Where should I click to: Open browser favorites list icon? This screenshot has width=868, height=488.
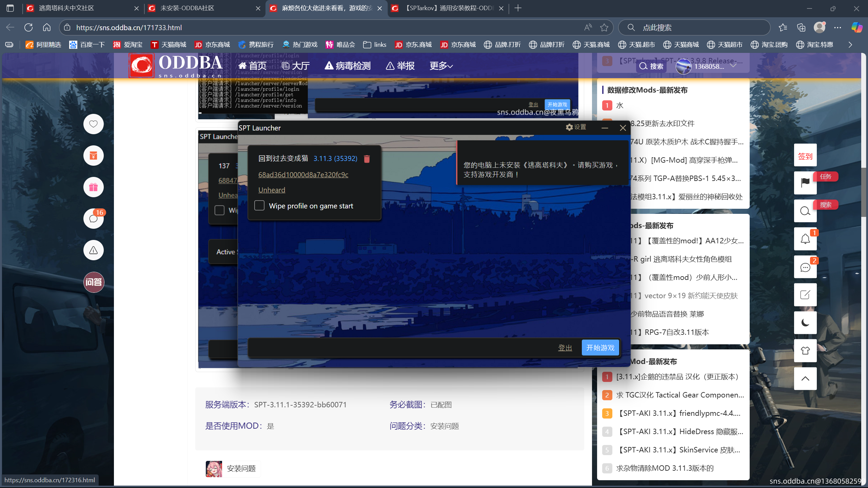[x=783, y=27]
